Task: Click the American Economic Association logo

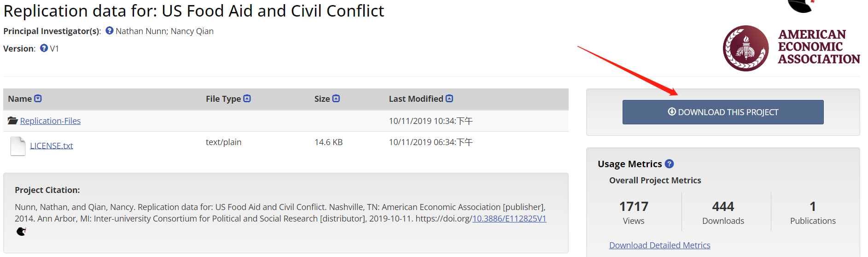Action: coord(791,48)
